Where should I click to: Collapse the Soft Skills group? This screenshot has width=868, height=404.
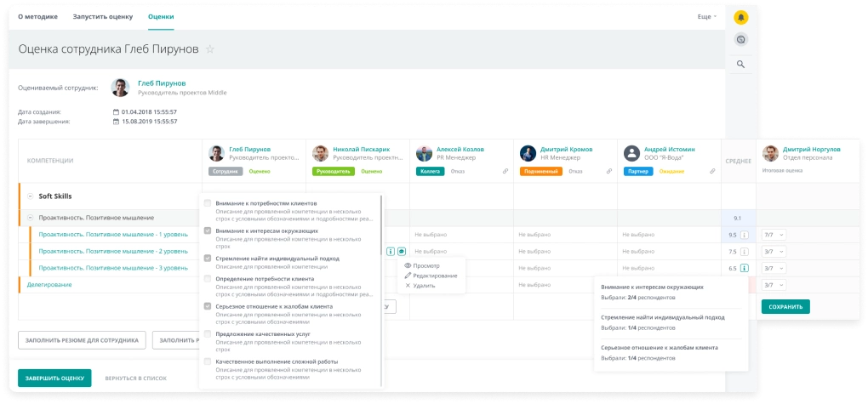click(31, 196)
